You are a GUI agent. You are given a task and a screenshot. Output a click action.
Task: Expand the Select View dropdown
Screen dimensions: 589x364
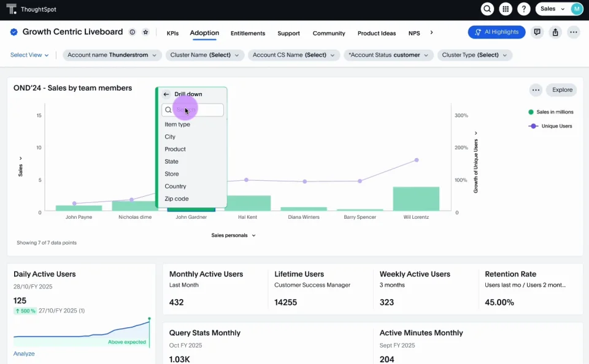click(x=29, y=55)
